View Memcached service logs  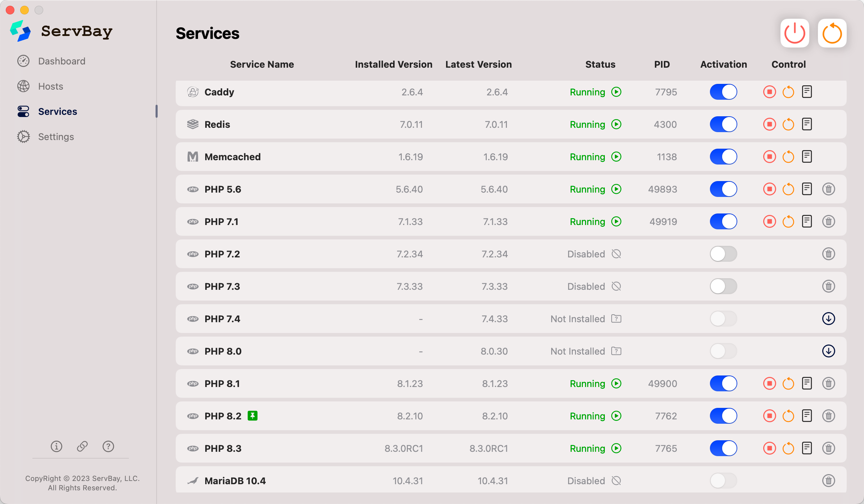807,157
